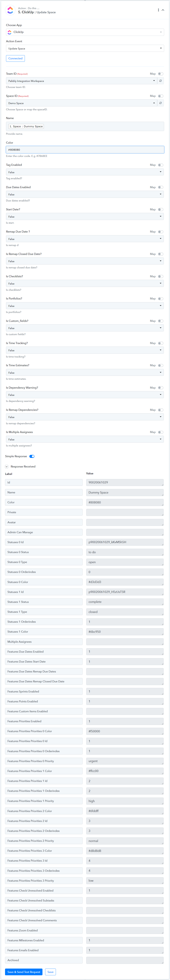Open the Choose App ClickUp dropdown
The width and height of the screenshot is (170, 980).
[85, 32]
